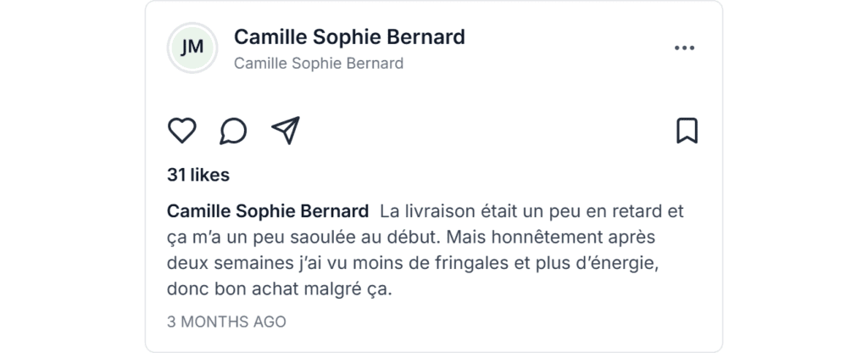Click the bold username in the caption
The height and width of the screenshot is (353, 868).
[x=268, y=210]
